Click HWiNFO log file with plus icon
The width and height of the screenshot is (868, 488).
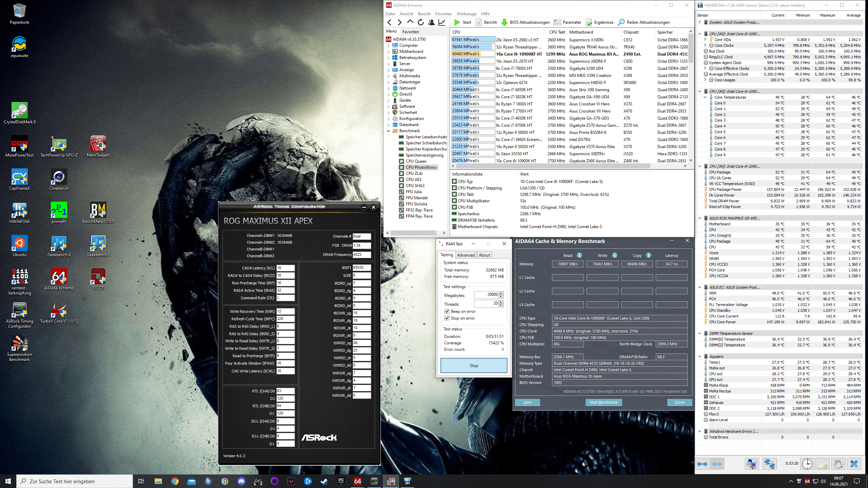(823, 464)
